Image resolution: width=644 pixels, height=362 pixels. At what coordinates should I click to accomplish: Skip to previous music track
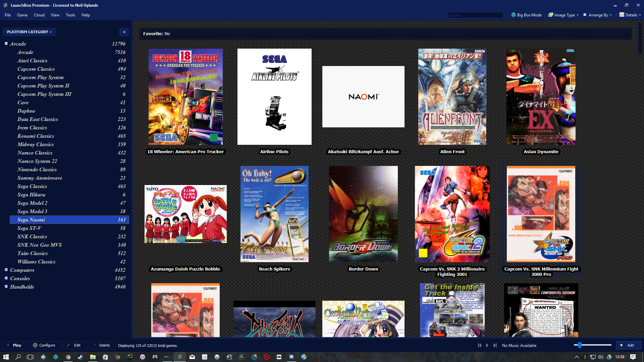[x=479, y=345]
